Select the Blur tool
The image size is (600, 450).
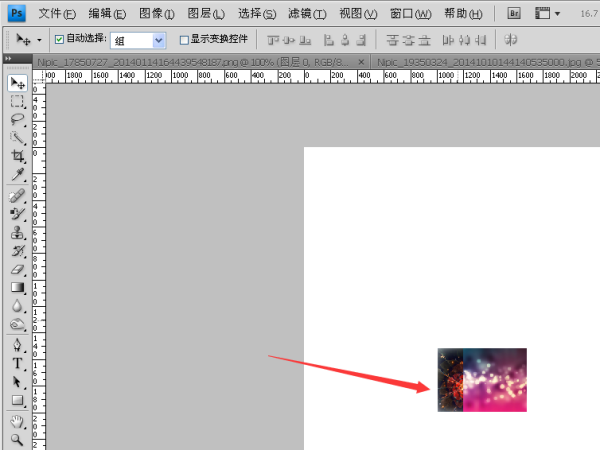[17, 306]
